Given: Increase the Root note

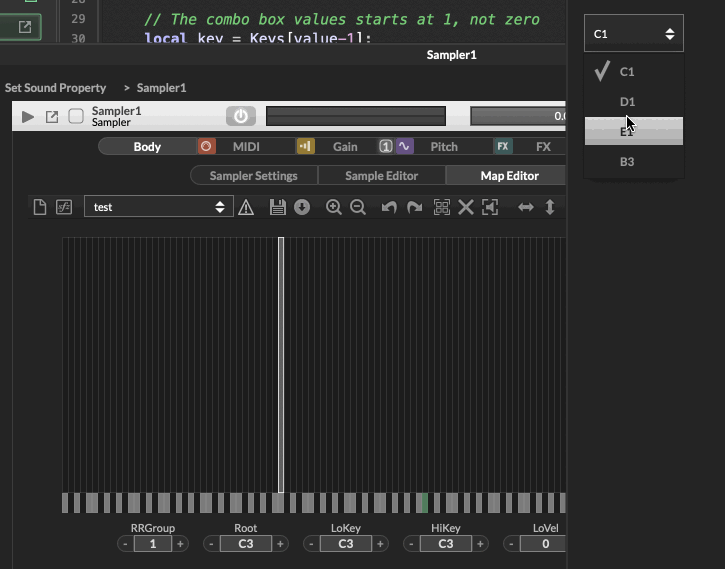Looking at the screenshot, I should [x=280, y=544].
